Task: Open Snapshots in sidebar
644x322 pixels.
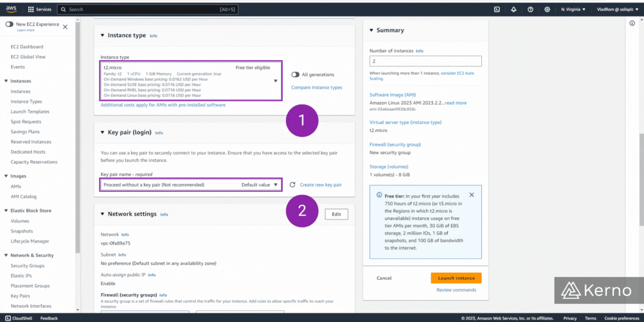Action: (x=22, y=231)
